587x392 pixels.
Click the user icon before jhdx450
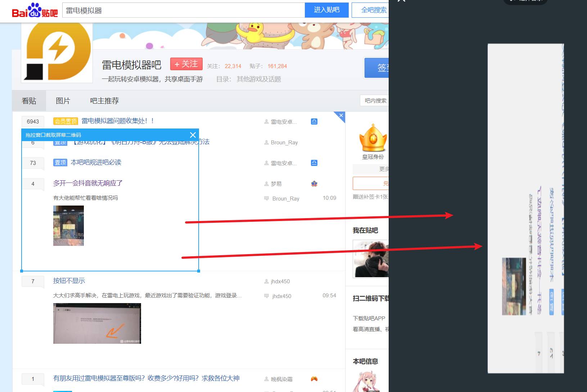(266, 281)
